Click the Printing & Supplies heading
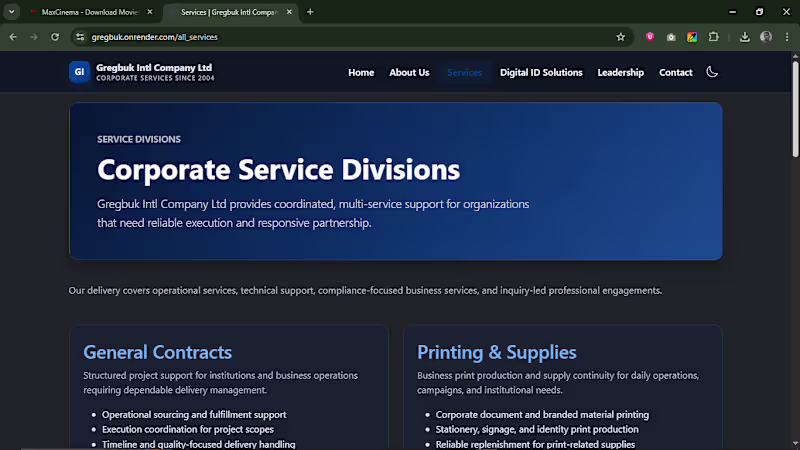800x450 pixels. coord(496,352)
